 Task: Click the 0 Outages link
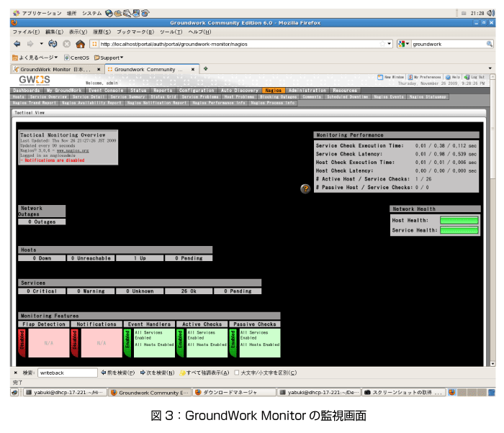[x=42, y=222]
